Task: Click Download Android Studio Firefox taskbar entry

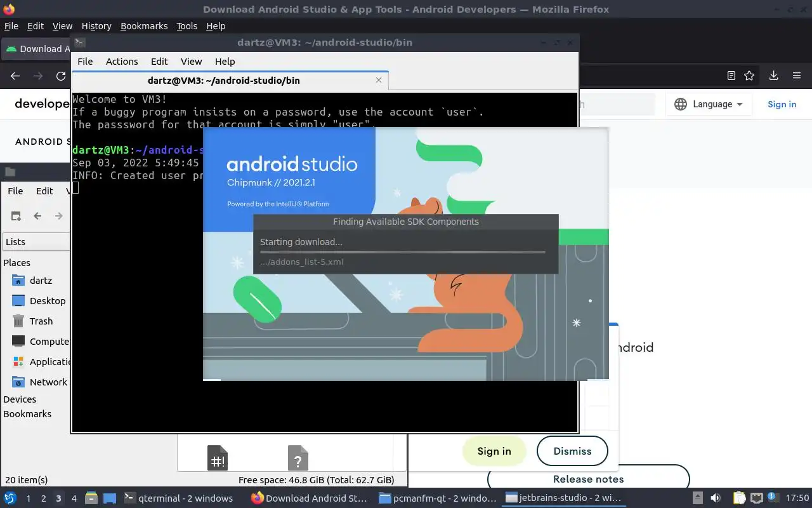Action: point(310,498)
